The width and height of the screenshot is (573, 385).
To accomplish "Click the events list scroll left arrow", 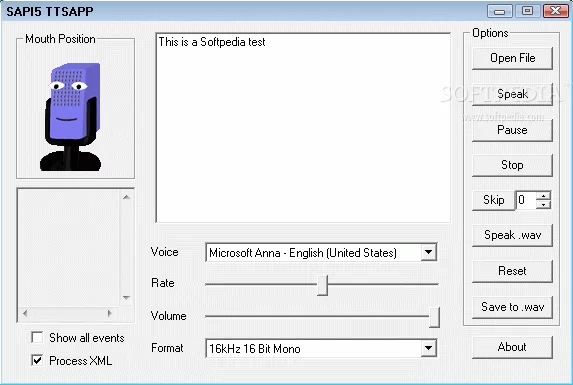I will tap(25, 313).
